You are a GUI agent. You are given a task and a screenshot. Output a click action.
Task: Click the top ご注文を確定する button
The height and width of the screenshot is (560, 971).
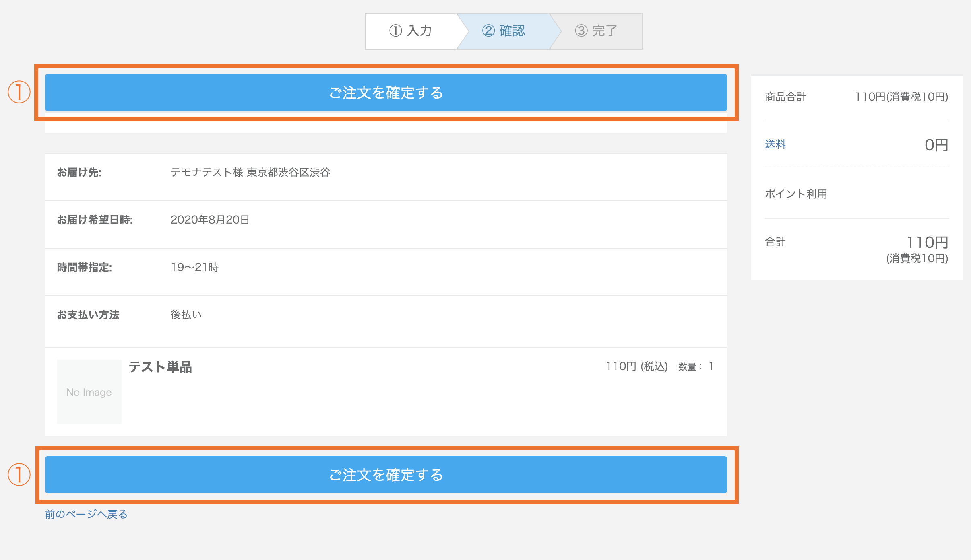(386, 93)
